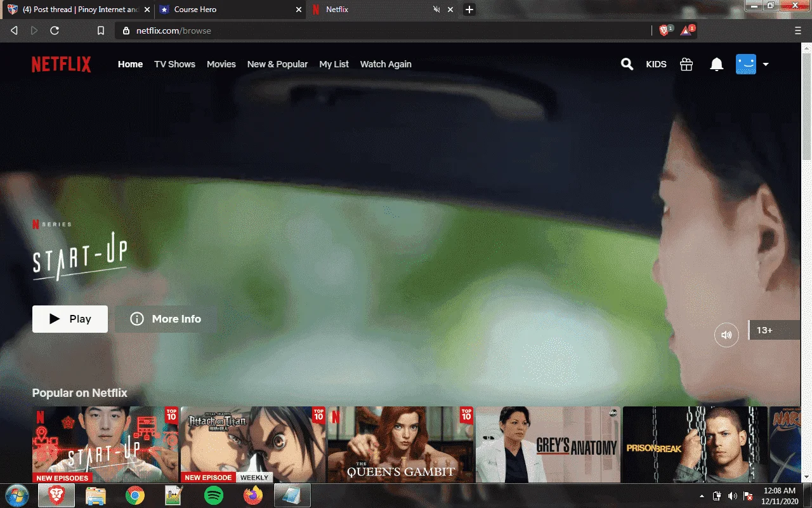This screenshot has height=508, width=812.
Task: Click the browser forward arrow
Action: pos(34,30)
